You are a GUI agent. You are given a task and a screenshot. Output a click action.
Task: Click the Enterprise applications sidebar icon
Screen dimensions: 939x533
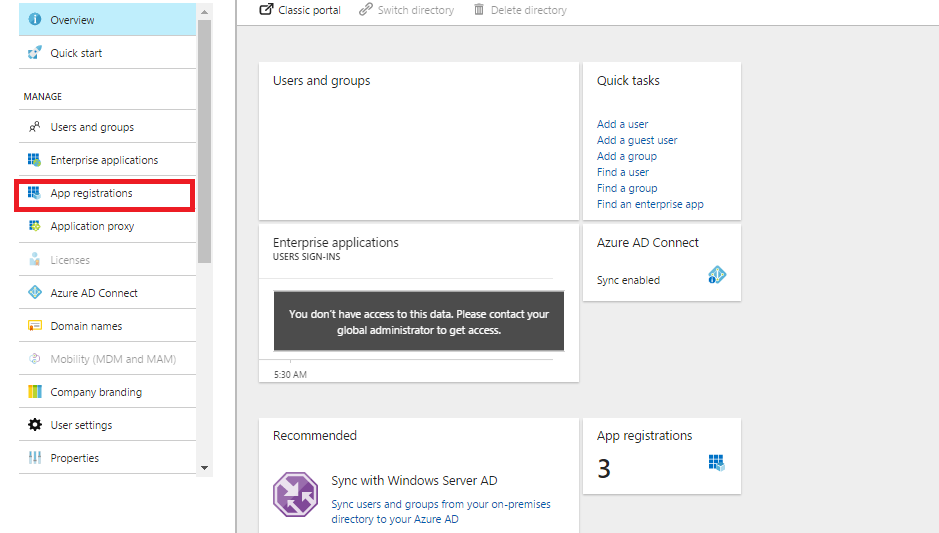click(35, 160)
